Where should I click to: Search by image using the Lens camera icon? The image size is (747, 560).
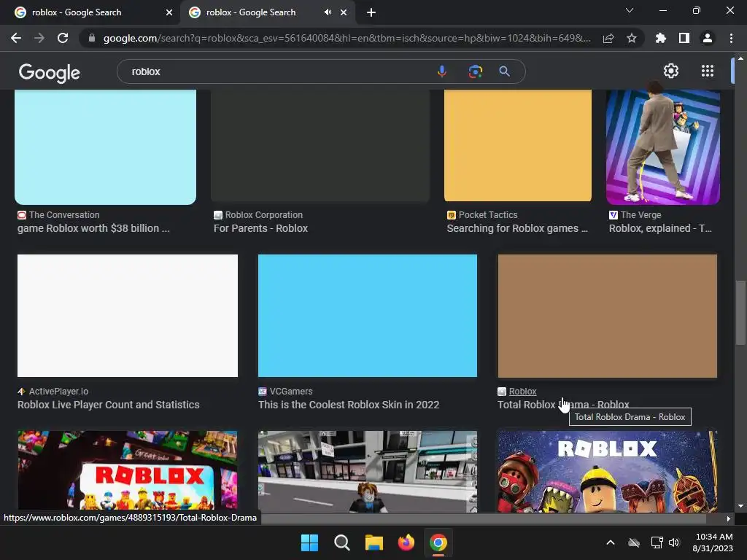(475, 71)
